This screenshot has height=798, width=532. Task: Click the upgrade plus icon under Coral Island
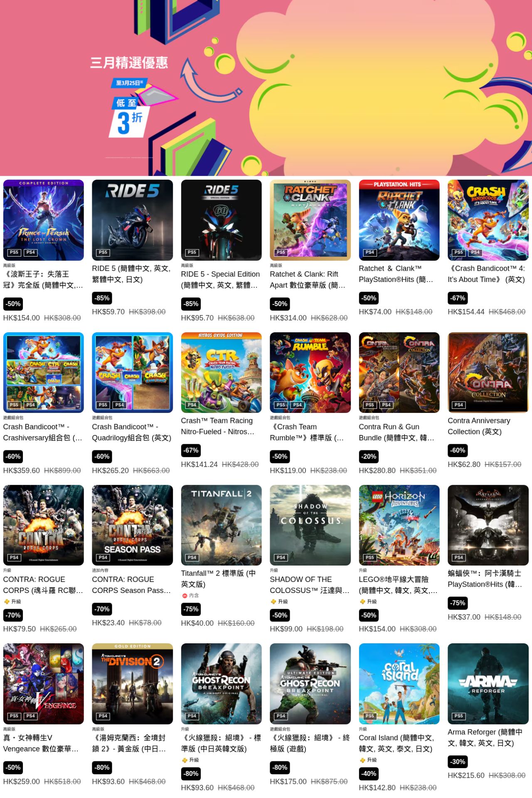coord(362,760)
